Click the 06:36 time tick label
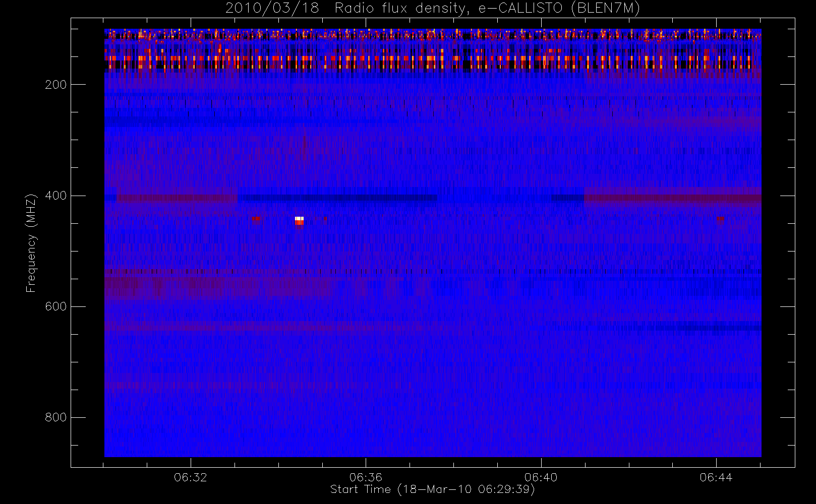 tap(366, 477)
